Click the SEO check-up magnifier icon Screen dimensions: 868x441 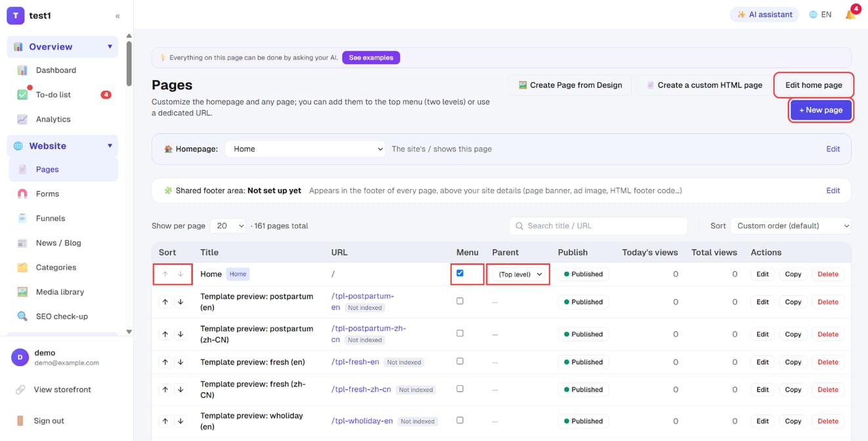[22, 316]
